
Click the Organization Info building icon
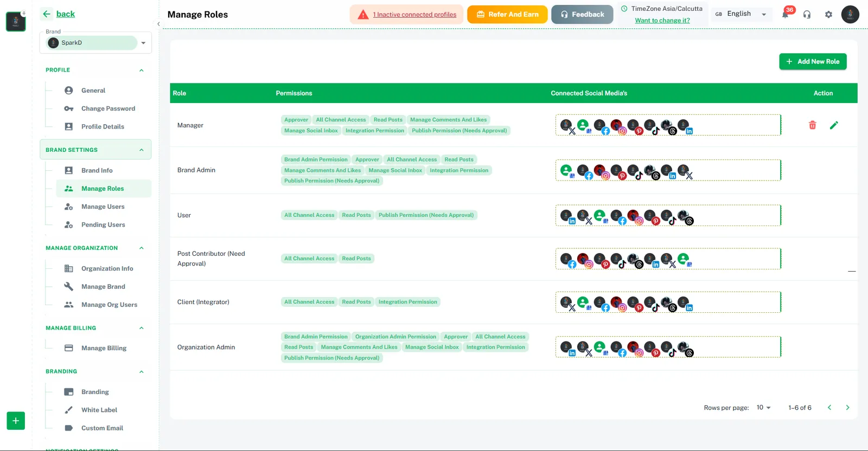[x=69, y=268]
